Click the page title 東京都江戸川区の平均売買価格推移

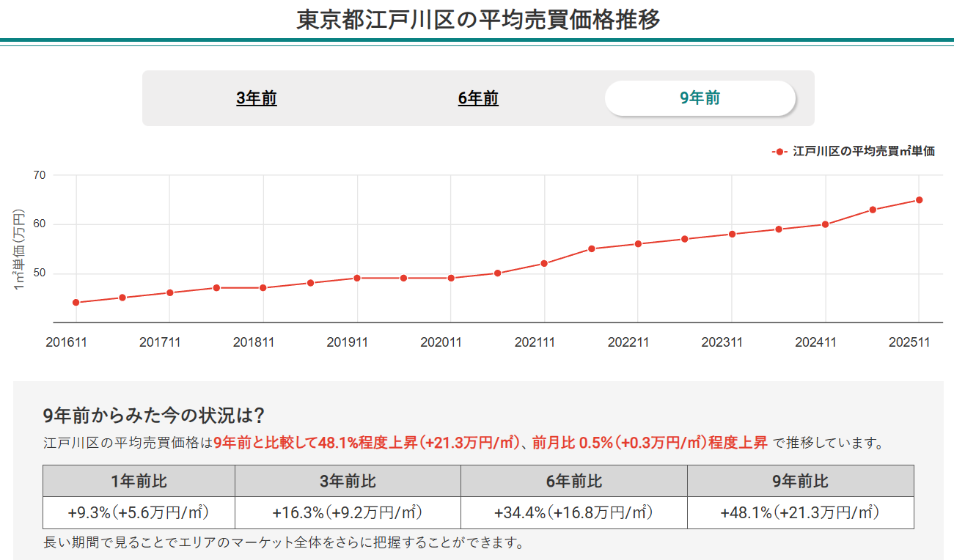tap(477, 18)
